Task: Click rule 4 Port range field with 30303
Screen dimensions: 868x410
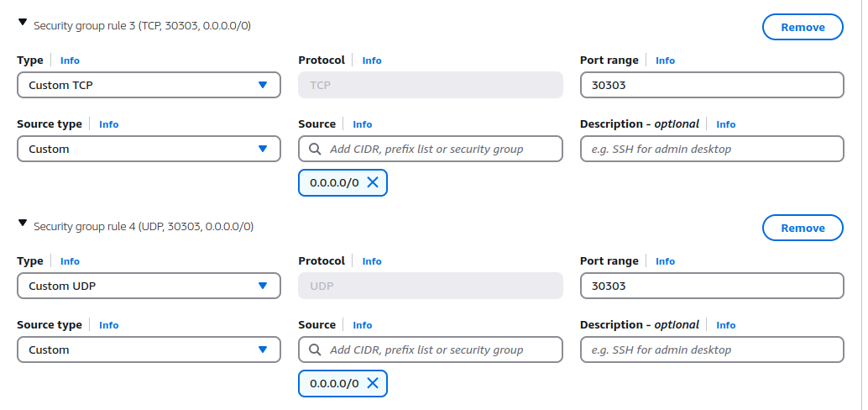Action: 711,286
